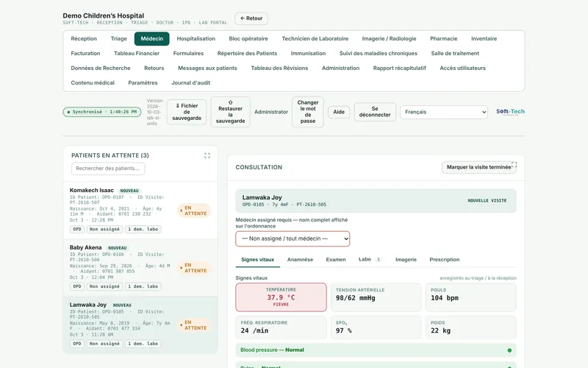This screenshot has width=588, height=368.
Task: Open the Salle de traitement tab
Action: (455, 53)
